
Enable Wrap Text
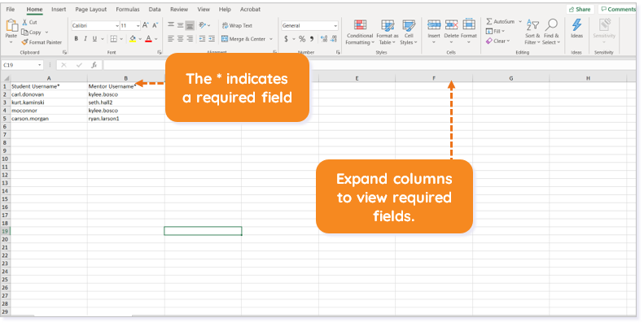click(x=237, y=25)
